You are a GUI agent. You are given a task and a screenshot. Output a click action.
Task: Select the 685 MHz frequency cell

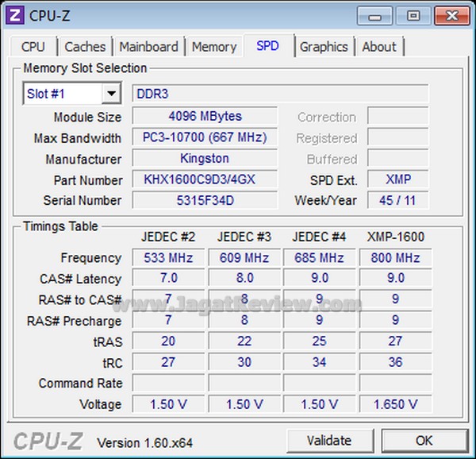(320, 257)
